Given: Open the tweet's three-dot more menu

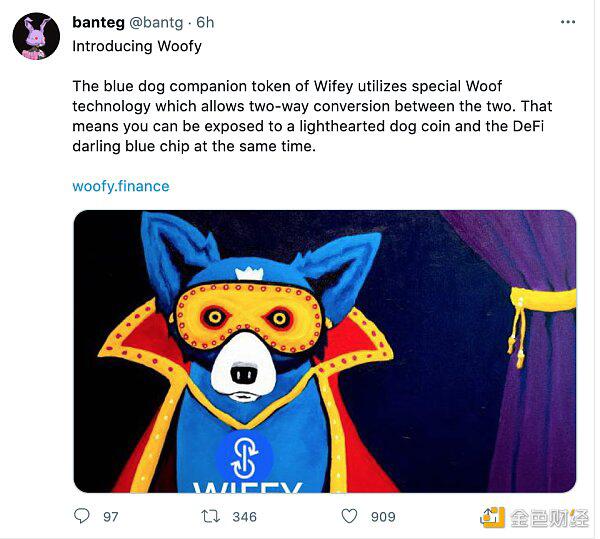Looking at the screenshot, I should 567,22.
